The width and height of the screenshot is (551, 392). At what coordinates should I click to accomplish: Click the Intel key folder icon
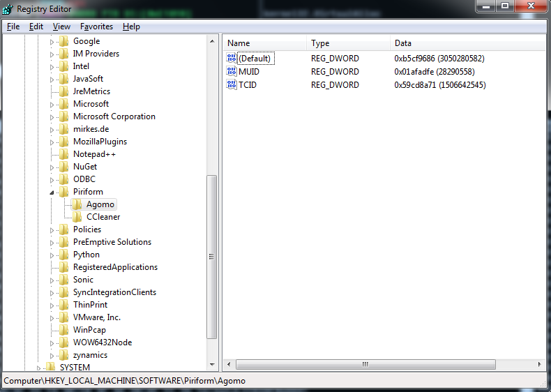pyautogui.click(x=64, y=66)
